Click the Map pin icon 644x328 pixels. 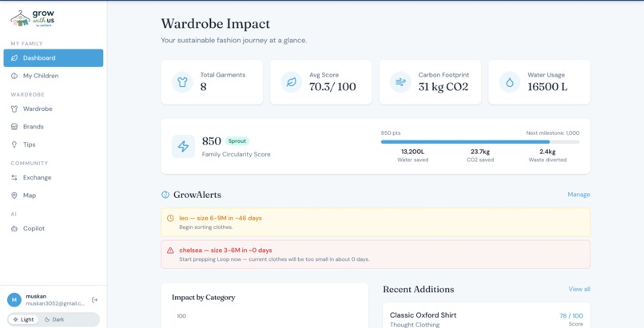pyautogui.click(x=14, y=196)
